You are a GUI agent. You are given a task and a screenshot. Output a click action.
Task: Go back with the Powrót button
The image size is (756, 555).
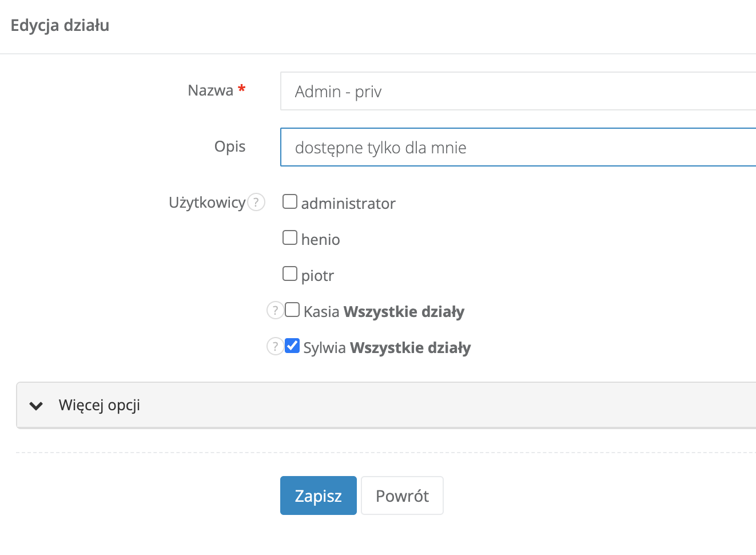tap(402, 495)
